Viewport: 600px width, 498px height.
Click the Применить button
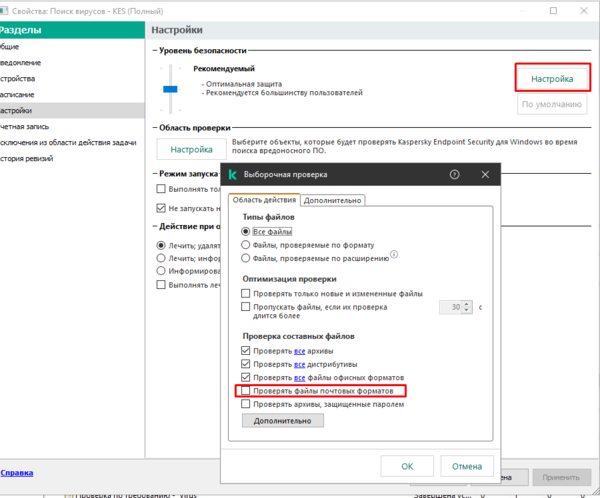[561, 477]
